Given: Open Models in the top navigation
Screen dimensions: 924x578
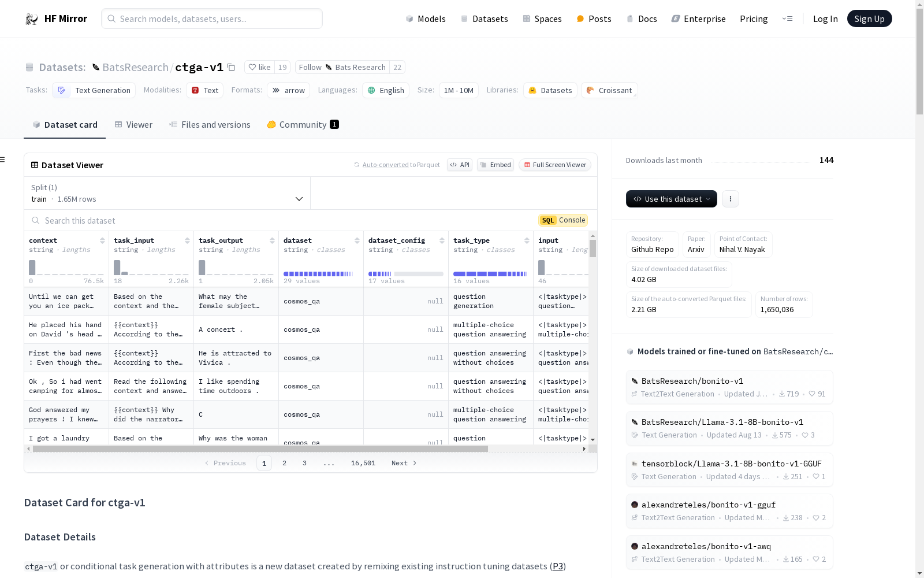Looking at the screenshot, I should tap(426, 18).
